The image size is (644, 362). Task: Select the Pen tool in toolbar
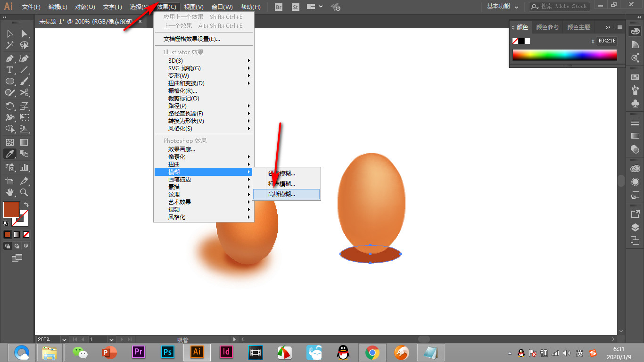pos(9,58)
